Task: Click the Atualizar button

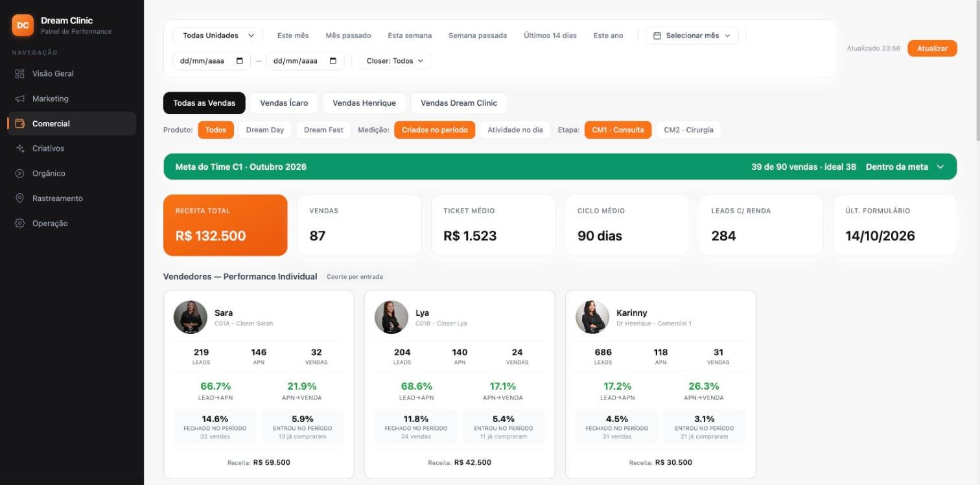Action: 932,49
